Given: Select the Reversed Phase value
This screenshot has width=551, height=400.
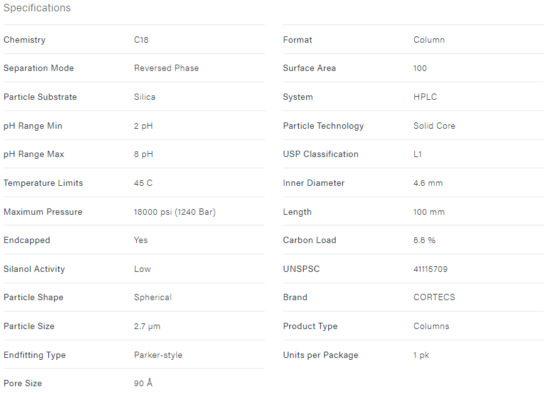Looking at the screenshot, I should point(166,68).
